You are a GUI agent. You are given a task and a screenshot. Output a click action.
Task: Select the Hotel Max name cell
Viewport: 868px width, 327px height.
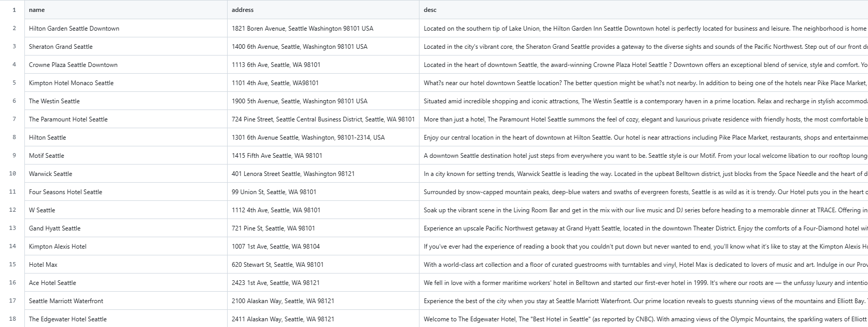(126, 265)
